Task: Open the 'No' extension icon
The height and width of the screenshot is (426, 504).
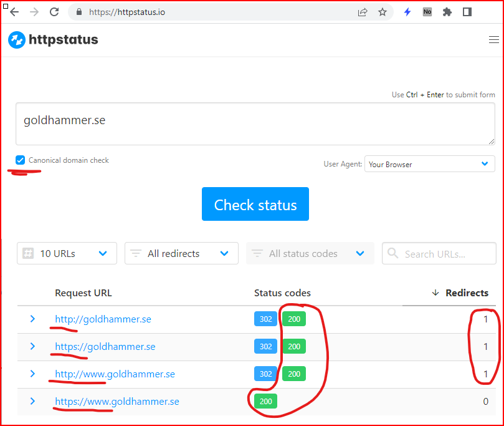Action: tap(427, 12)
